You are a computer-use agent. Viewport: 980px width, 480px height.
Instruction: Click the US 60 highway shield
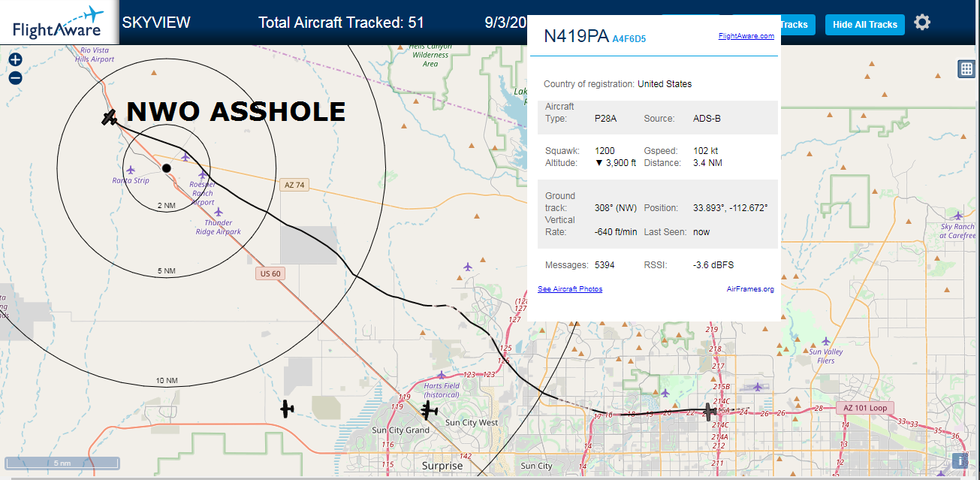270,273
